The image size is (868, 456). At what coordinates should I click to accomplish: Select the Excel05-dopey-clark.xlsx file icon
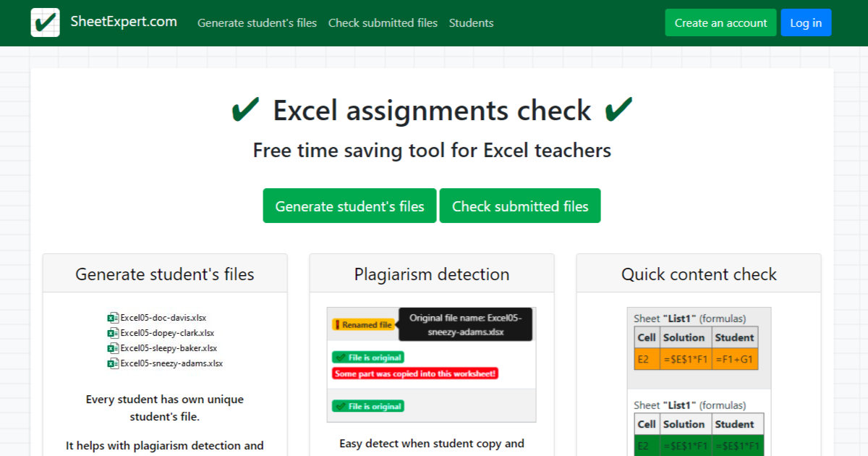pos(114,332)
